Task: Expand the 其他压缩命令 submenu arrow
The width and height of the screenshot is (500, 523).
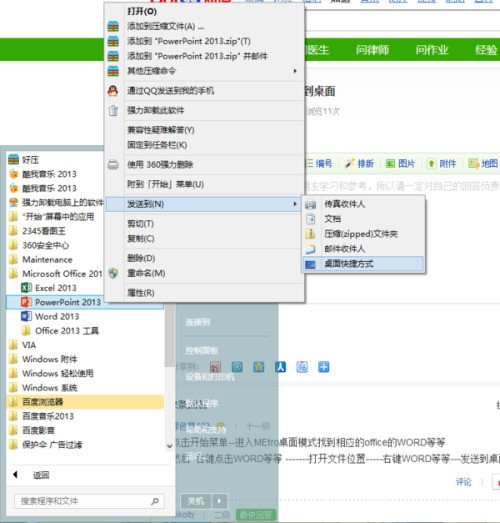Action: click(295, 71)
